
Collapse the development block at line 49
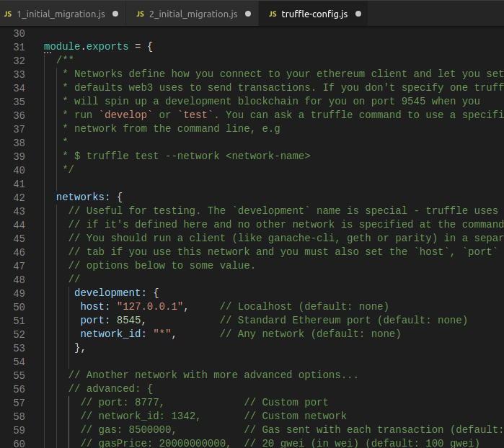pyautogui.click(x=36, y=293)
